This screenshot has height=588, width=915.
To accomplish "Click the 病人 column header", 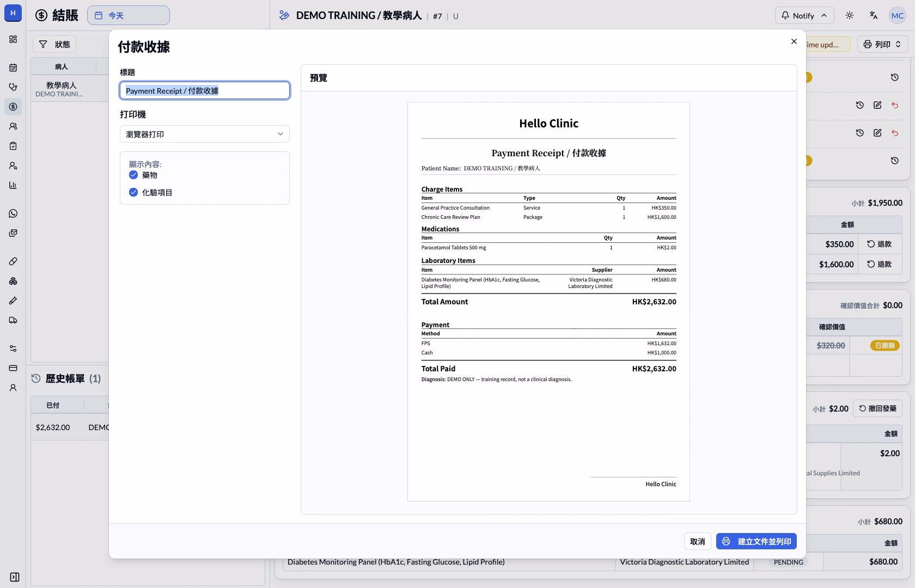I will tap(62, 66).
